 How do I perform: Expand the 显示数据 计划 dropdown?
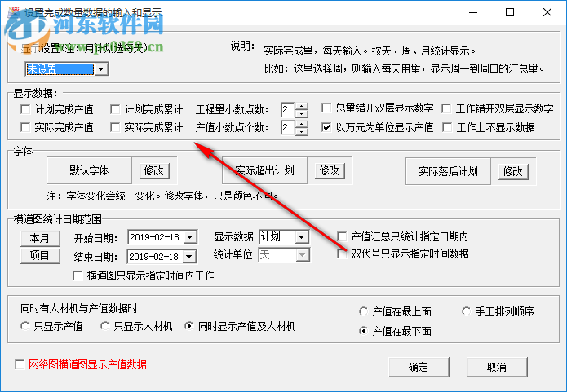[x=301, y=237]
